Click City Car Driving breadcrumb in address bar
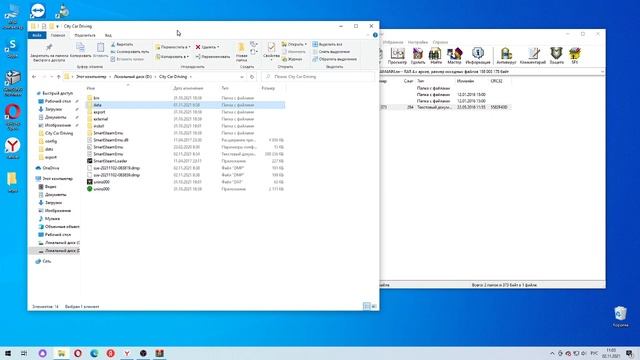 tap(173, 77)
